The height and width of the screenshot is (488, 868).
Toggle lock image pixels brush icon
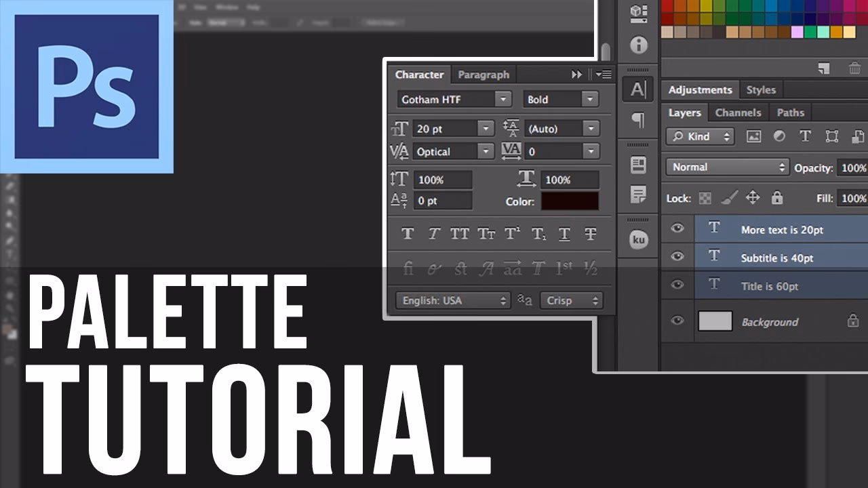[729, 198]
